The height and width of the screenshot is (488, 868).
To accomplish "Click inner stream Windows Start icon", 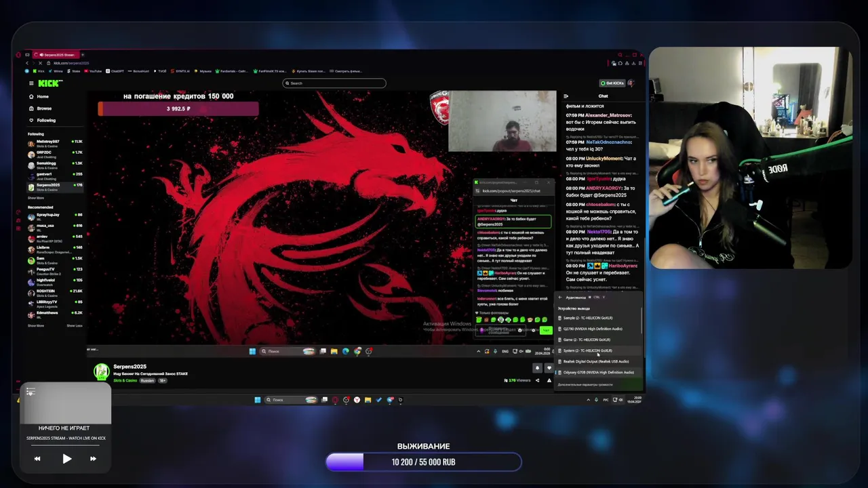I will 252,351.
